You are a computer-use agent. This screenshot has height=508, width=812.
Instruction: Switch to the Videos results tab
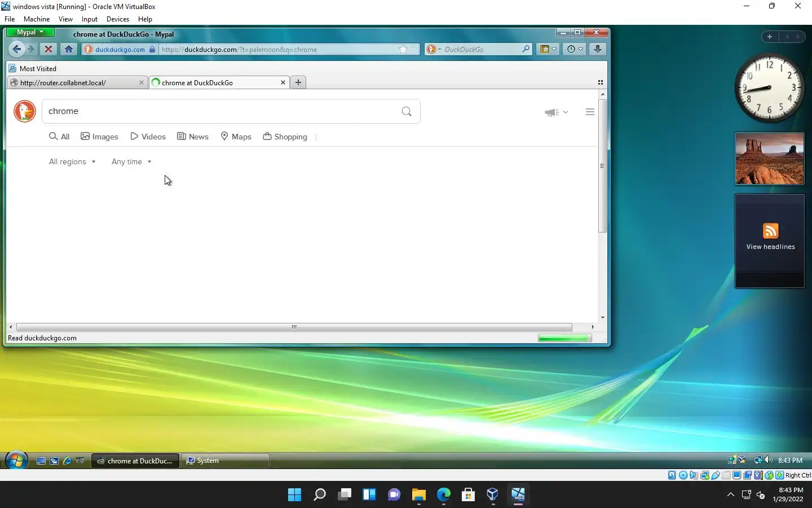tap(148, 137)
